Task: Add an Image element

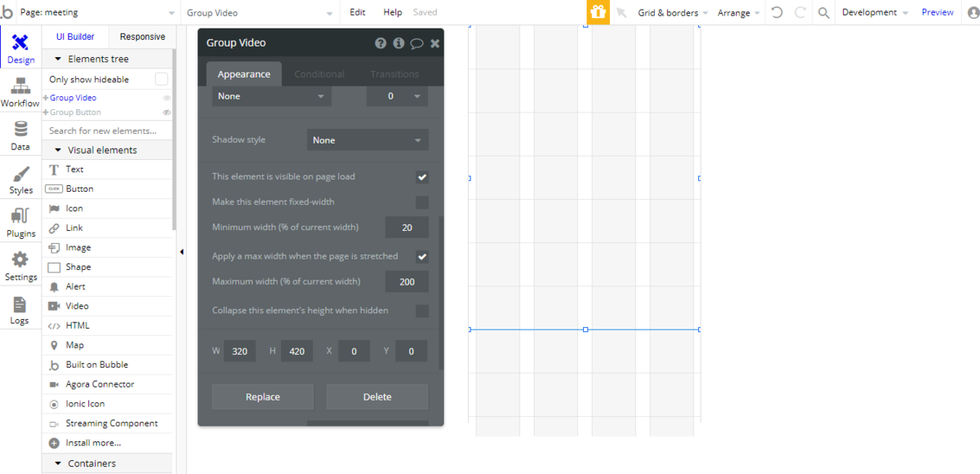Action: 108,248
